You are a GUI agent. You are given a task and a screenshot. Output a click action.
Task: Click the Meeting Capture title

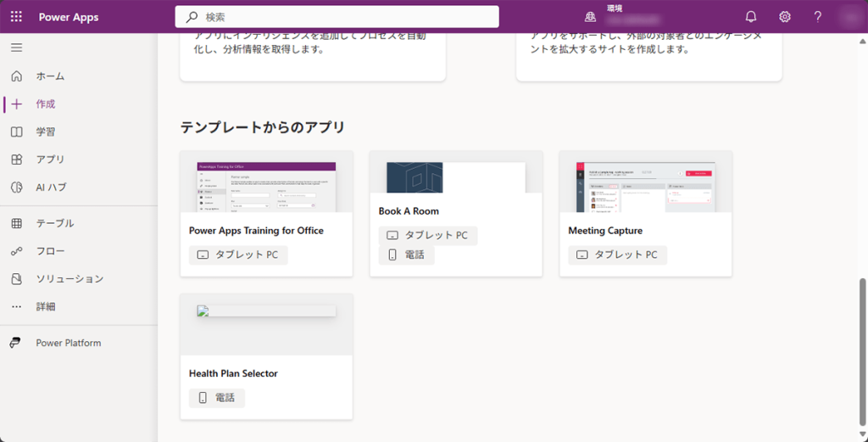605,231
